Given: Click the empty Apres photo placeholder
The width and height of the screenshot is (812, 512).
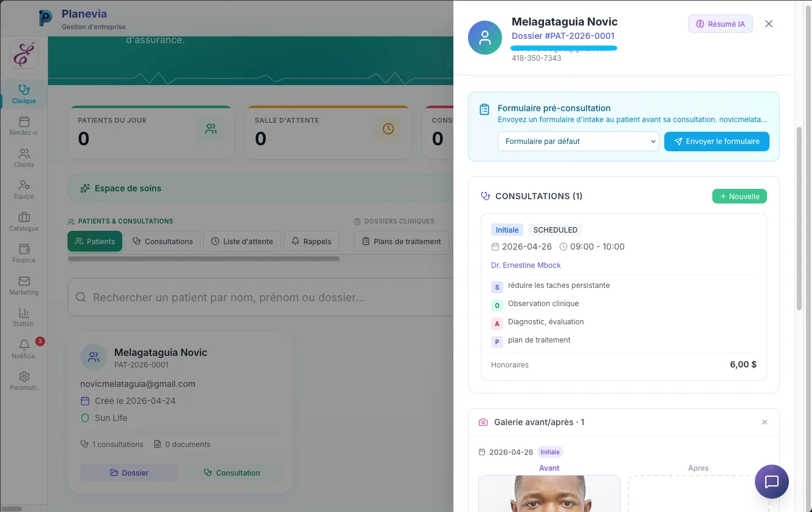Looking at the screenshot, I should (x=698, y=493).
